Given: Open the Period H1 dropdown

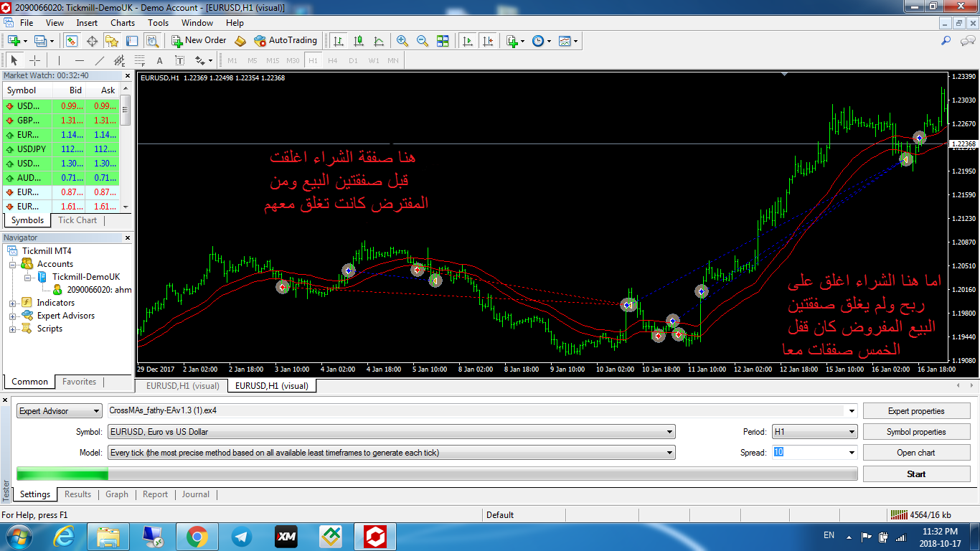Looking at the screenshot, I should point(814,432).
